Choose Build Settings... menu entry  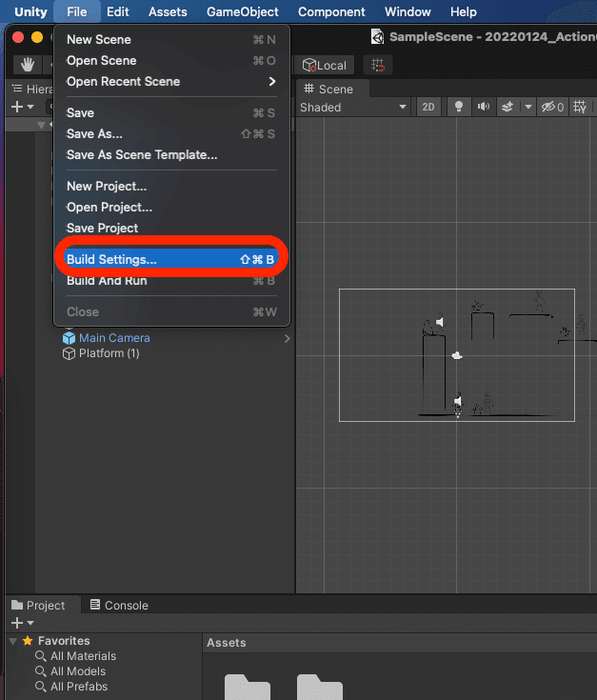[171, 259]
